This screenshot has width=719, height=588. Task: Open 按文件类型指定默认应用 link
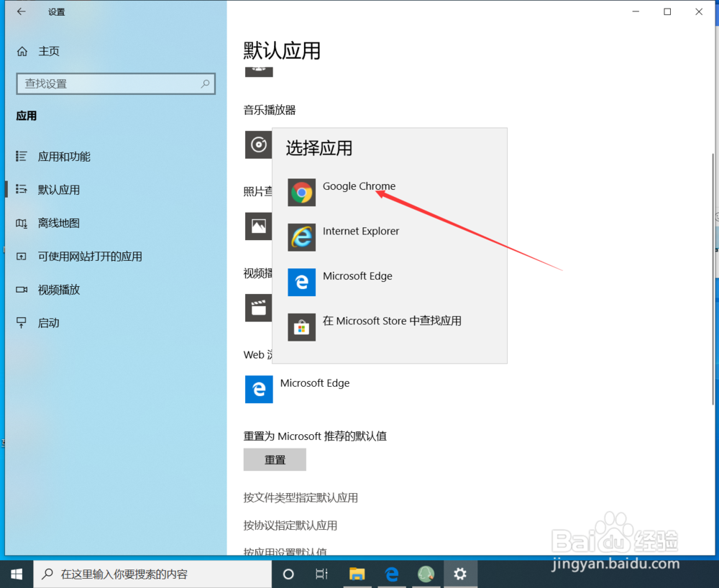tap(302, 497)
